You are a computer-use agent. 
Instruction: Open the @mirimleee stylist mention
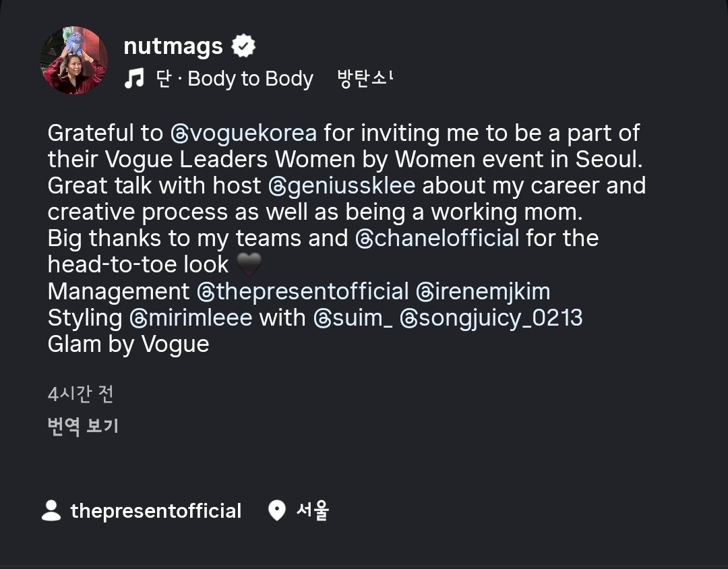pyautogui.click(x=190, y=318)
